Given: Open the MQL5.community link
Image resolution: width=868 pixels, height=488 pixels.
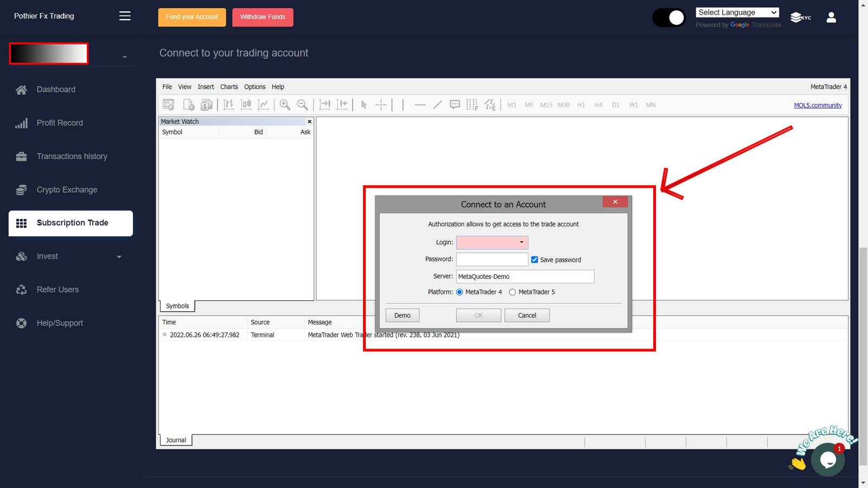Looking at the screenshot, I should pos(818,105).
